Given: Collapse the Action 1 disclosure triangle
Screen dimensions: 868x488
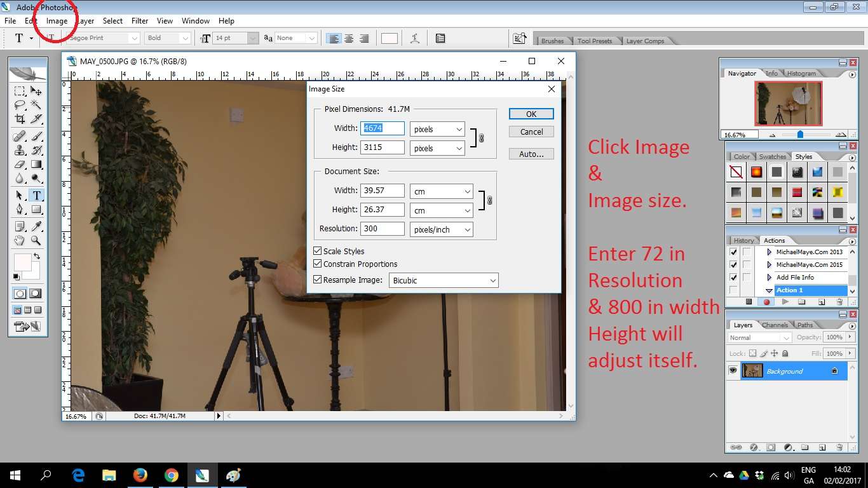Looking at the screenshot, I should pos(769,290).
